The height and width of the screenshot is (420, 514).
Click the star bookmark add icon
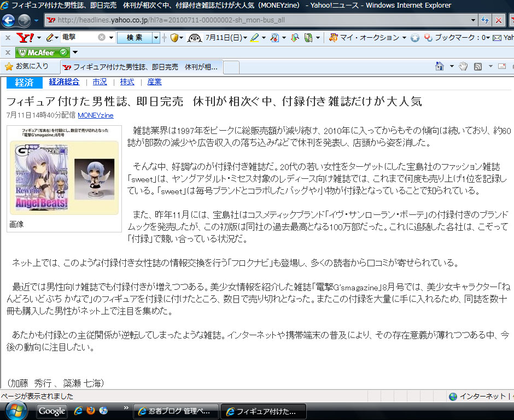(415, 38)
